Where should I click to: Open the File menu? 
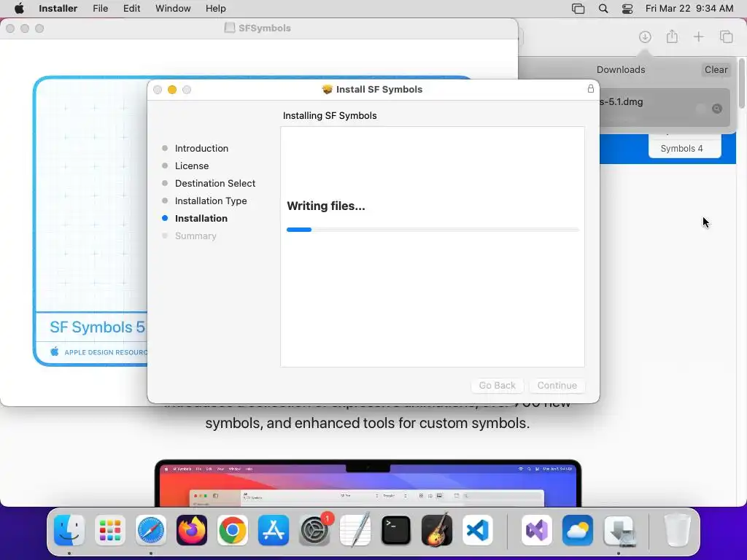coord(100,8)
